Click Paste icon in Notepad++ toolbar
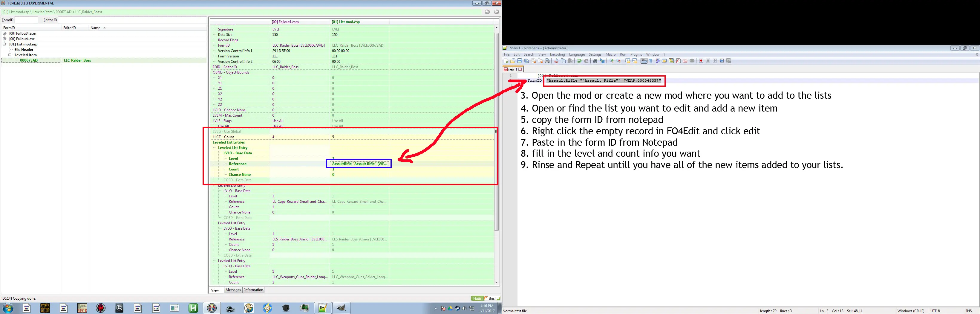 [570, 61]
